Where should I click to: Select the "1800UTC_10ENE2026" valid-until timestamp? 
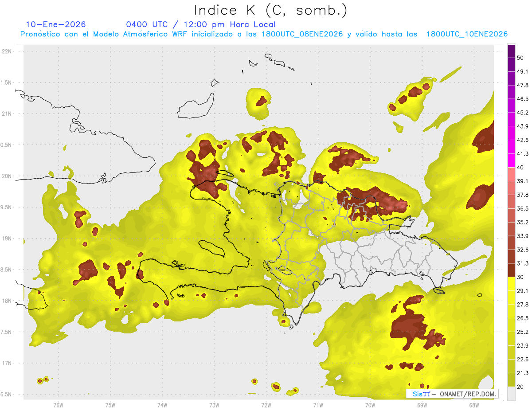(467, 34)
